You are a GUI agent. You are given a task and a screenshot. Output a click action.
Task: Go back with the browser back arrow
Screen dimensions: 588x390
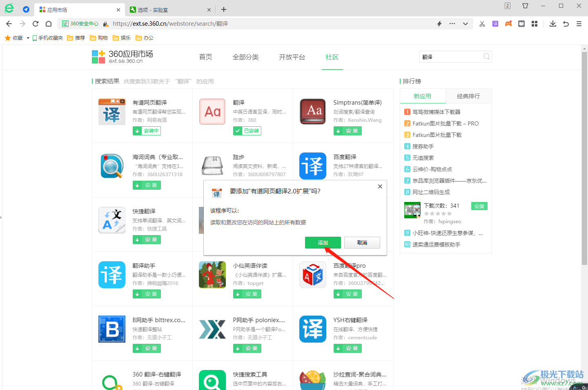coord(9,24)
